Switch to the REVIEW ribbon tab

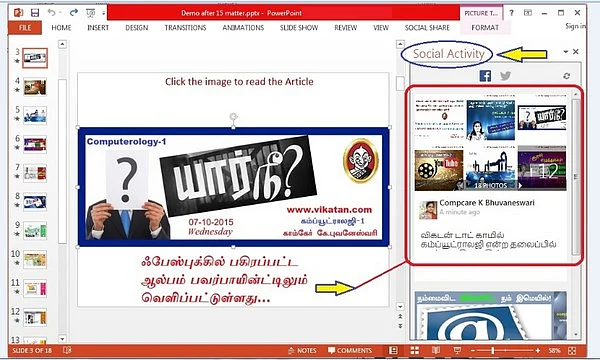pyautogui.click(x=346, y=28)
